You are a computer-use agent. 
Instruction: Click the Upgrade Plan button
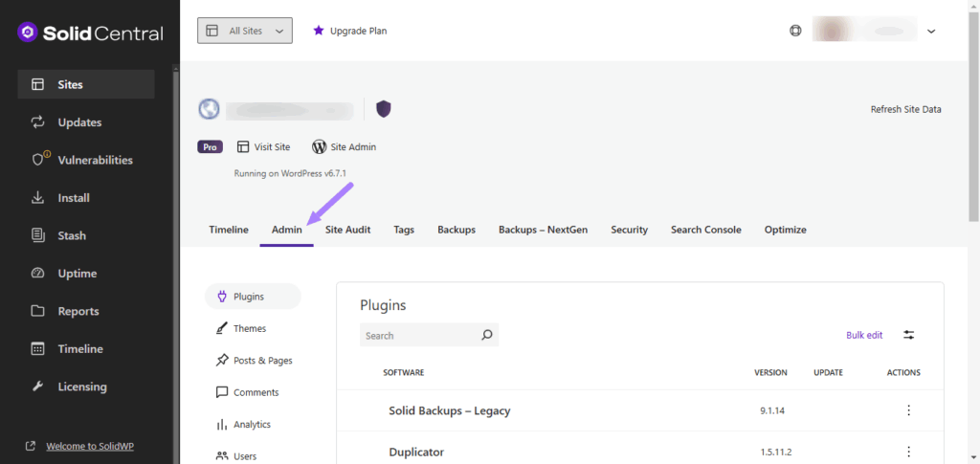(349, 31)
